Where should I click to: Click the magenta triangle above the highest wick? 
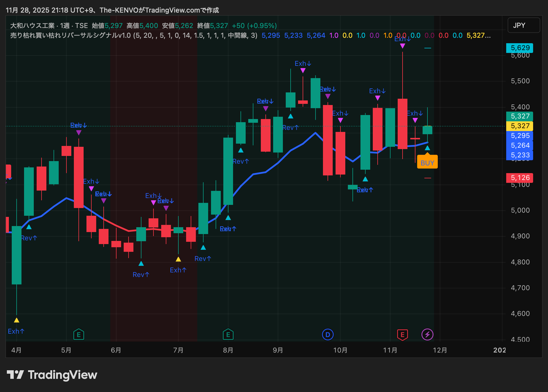402,46
